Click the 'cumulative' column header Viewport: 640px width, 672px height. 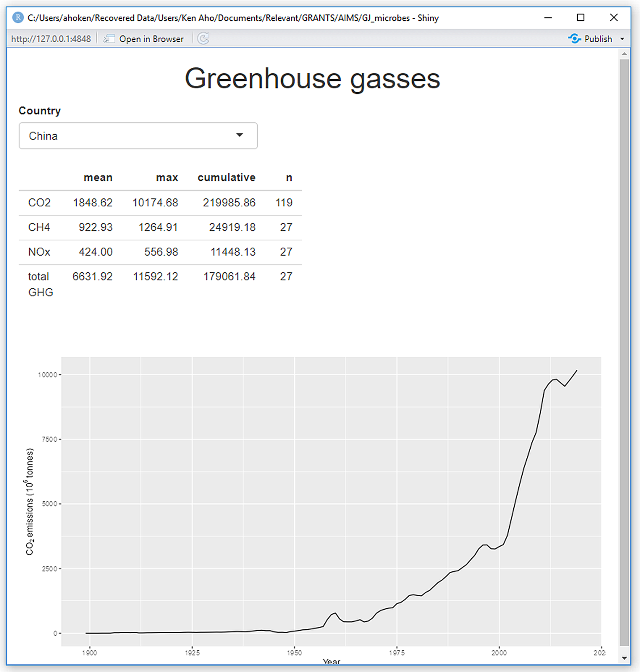[227, 177]
